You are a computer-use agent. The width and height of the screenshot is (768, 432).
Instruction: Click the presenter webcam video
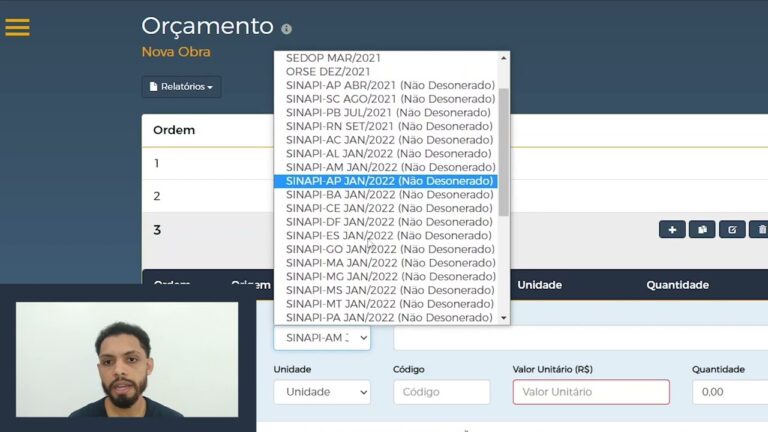coord(127,360)
